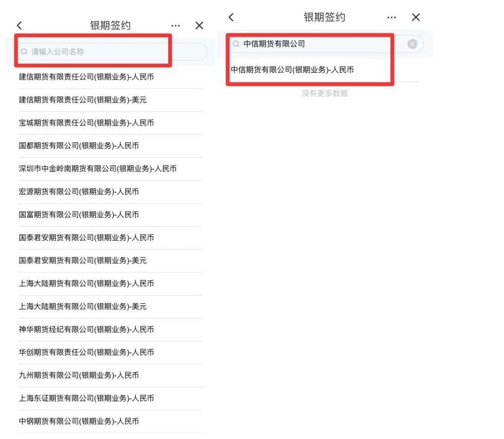Go back using right screen's back arrow
The width and height of the screenshot is (504, 439).
[231, 17]
